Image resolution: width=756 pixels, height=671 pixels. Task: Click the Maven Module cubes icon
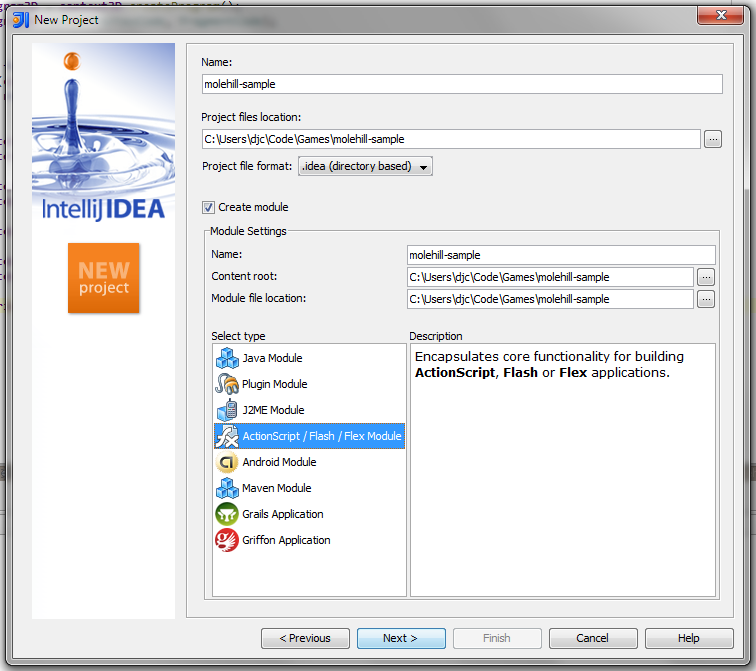227,488
